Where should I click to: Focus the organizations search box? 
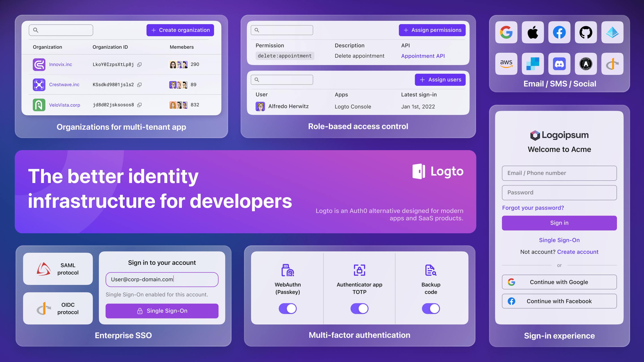61,30
